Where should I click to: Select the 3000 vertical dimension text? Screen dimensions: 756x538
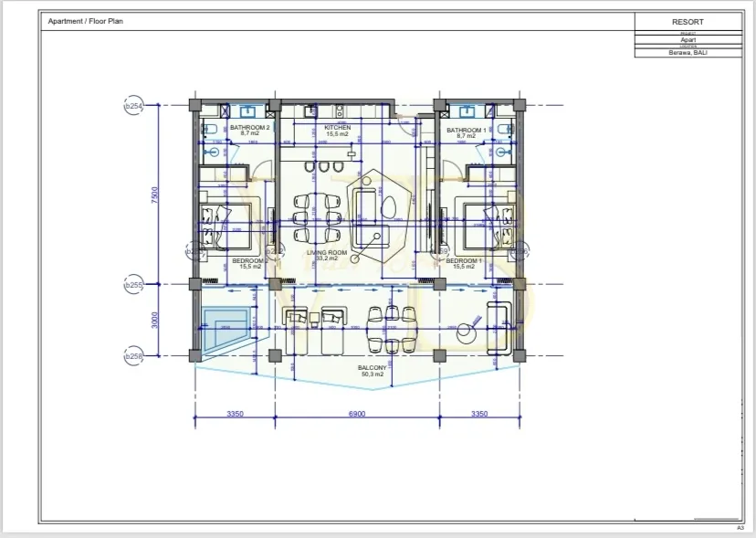pyautogui.click(x=156, y=321)
